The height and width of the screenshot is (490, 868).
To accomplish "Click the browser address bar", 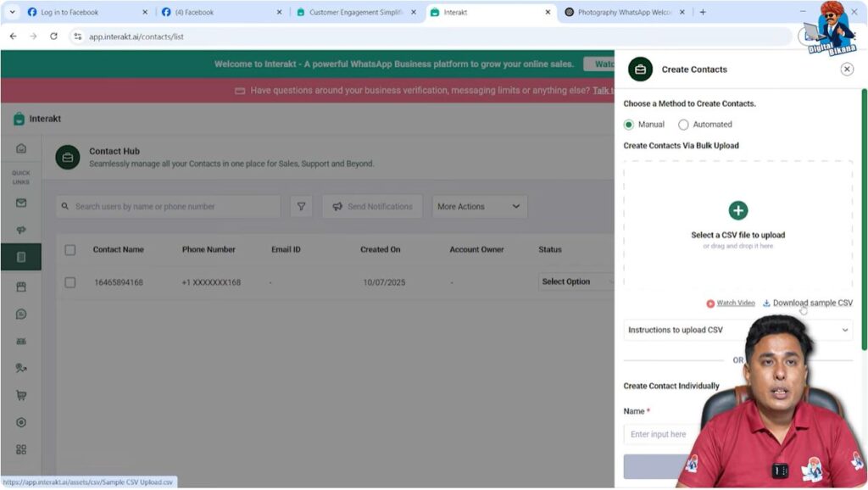I will tap(431, 36).
